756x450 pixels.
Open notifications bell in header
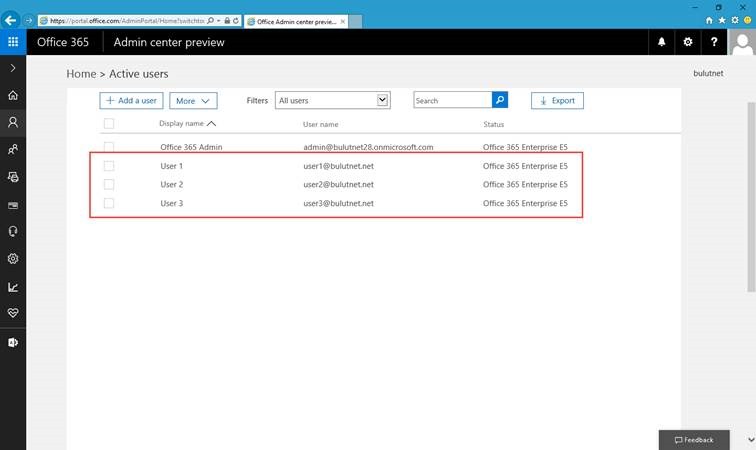coord(662,42)
